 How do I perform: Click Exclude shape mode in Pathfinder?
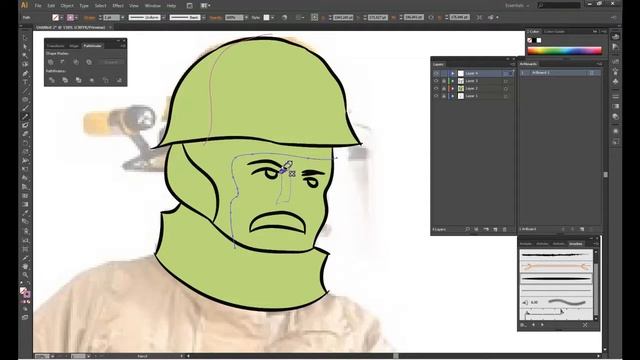(89, 62)
